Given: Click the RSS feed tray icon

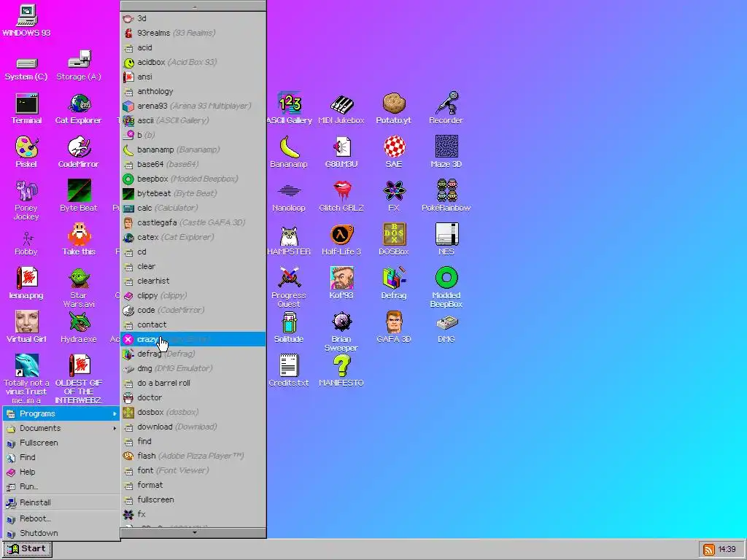Looking at the screenshot, I should click(708, 550).
